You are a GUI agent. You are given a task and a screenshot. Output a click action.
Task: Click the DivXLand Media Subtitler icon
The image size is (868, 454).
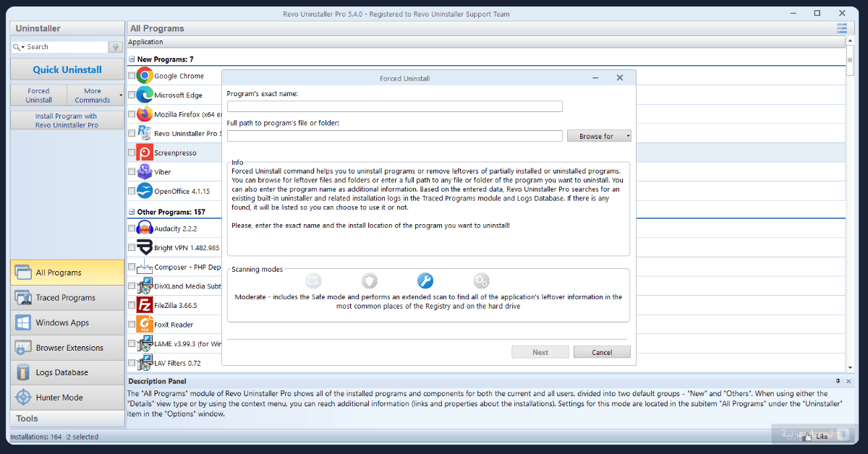(x=144, y=286)
